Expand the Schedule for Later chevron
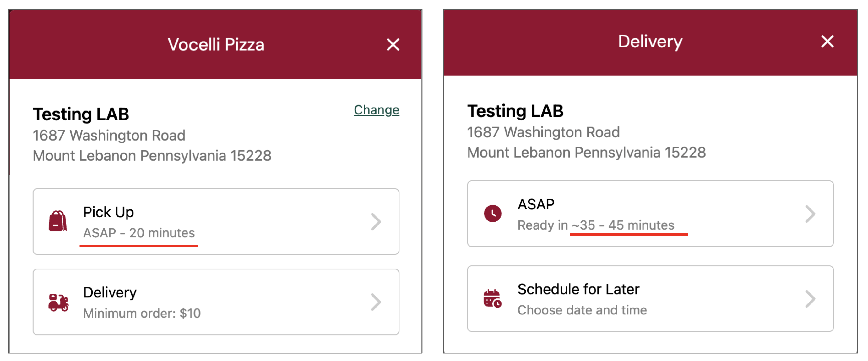Viewport: 868px width, 361px height. click(810, 299)
